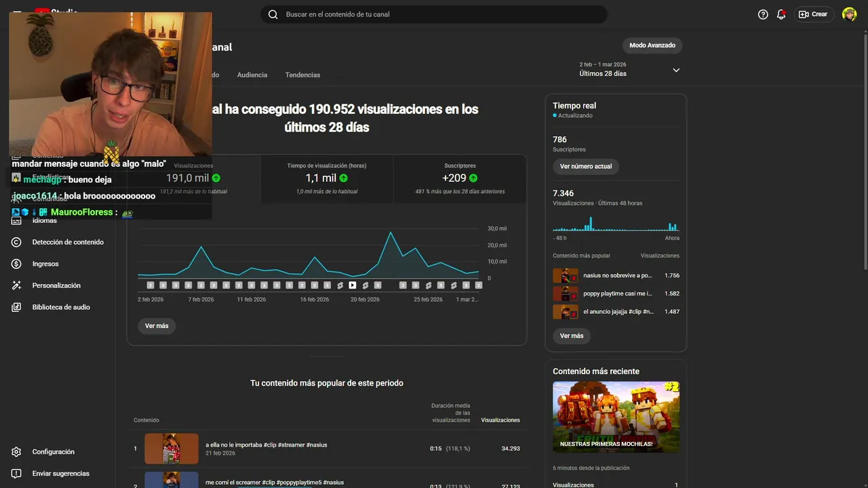The image size is (868, 488).
Task: Open the channel avatar account menu
Action: 849,14
